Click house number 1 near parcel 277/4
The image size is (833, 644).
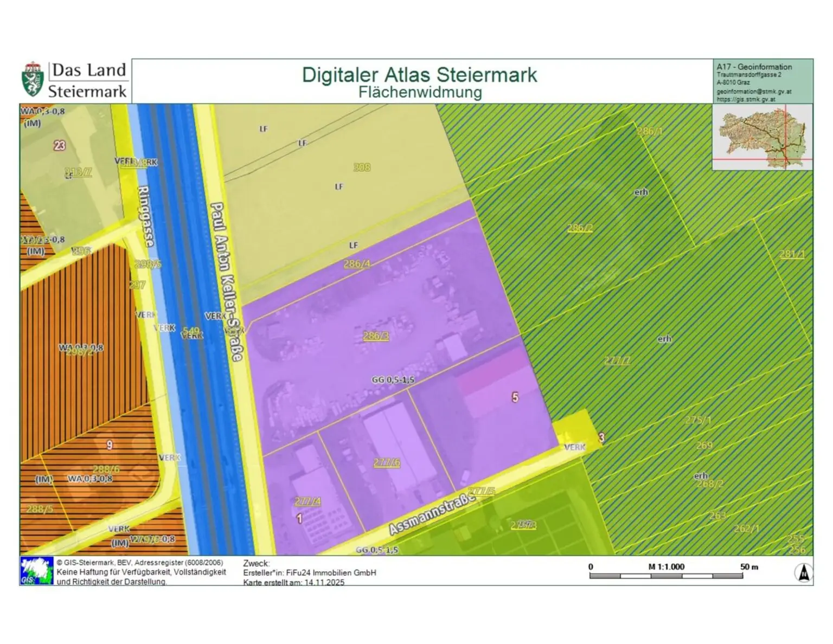[299, 519]
